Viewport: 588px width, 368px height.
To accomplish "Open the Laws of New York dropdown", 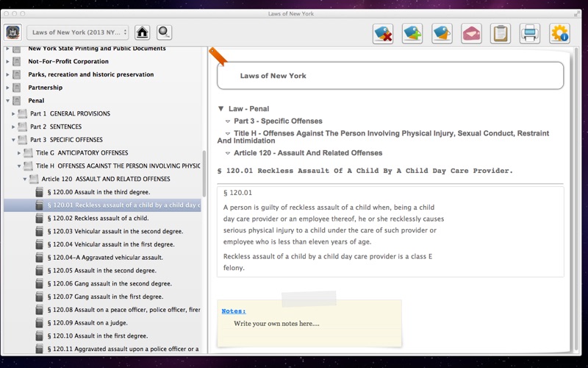I will pos(78,32).
